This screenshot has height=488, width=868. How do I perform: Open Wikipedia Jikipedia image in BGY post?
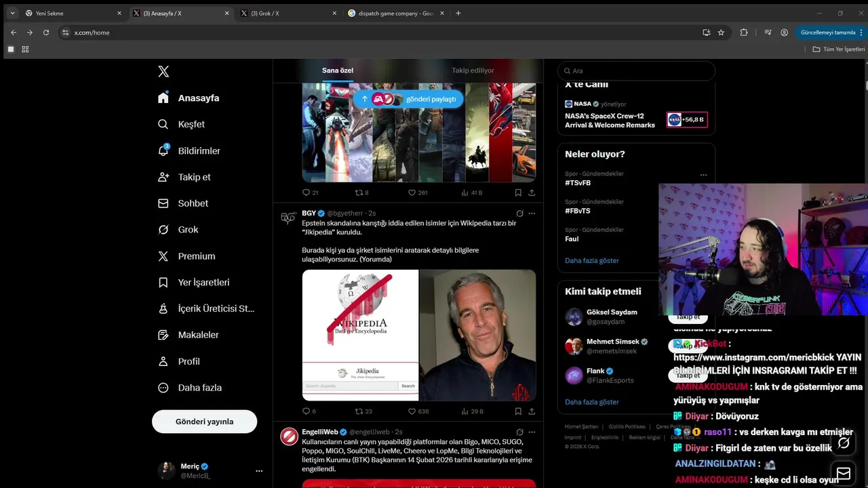point(360,335)
